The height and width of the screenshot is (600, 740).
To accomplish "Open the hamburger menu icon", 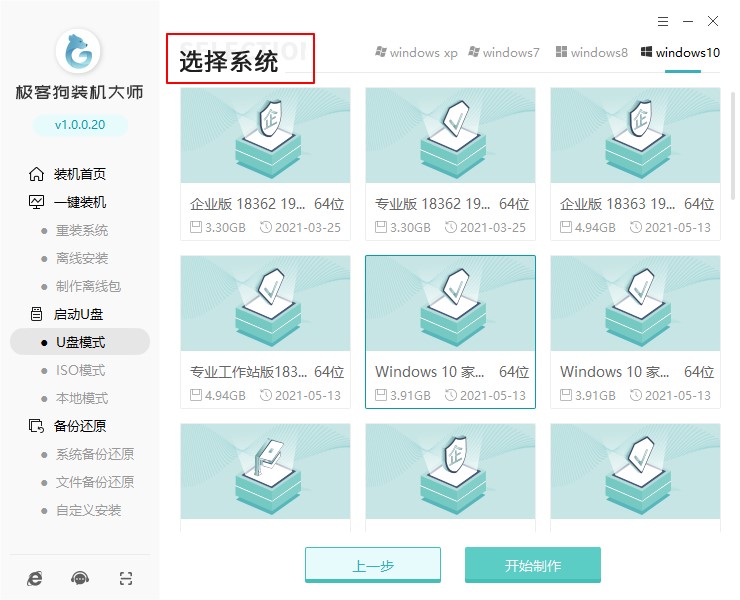I will tap(663, 21).
